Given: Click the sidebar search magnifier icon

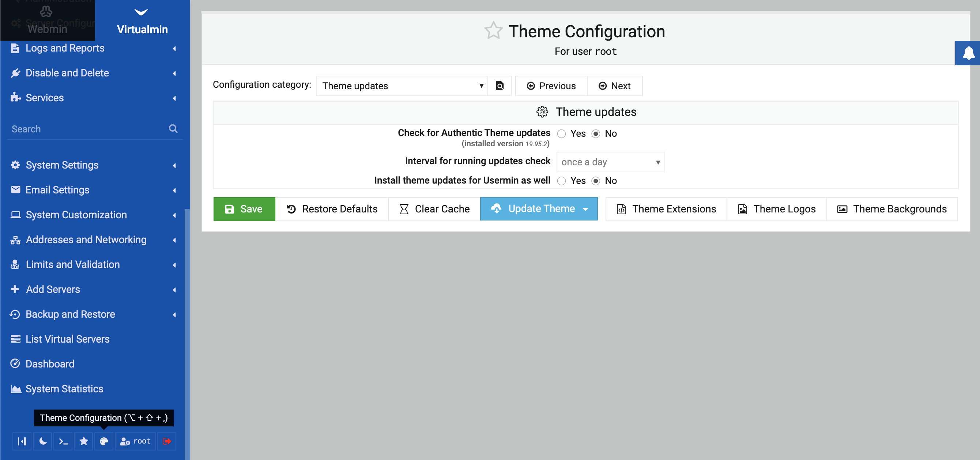Looking at the screenshot, I should (x=173, y=129).
